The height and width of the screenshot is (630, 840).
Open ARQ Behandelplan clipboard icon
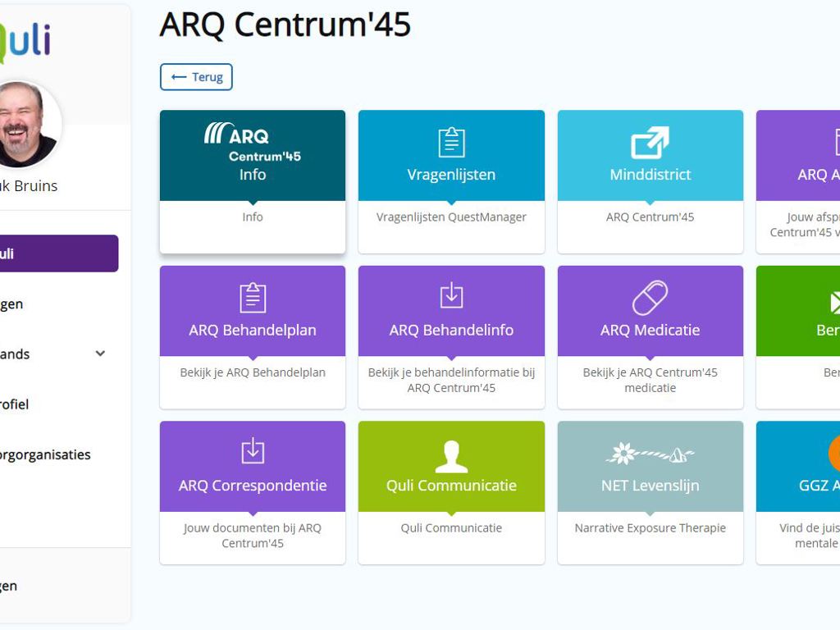coord(252,297)
